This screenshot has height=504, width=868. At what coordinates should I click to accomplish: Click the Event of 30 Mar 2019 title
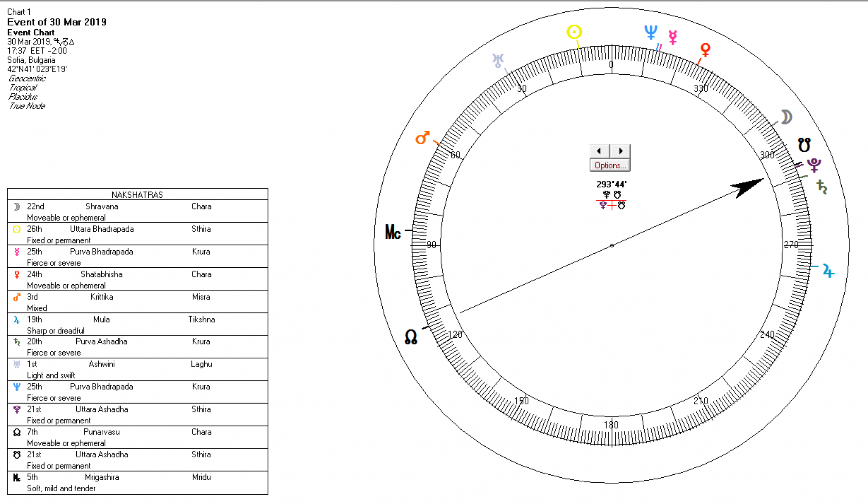pyautogui.click(x=57, y=22)
